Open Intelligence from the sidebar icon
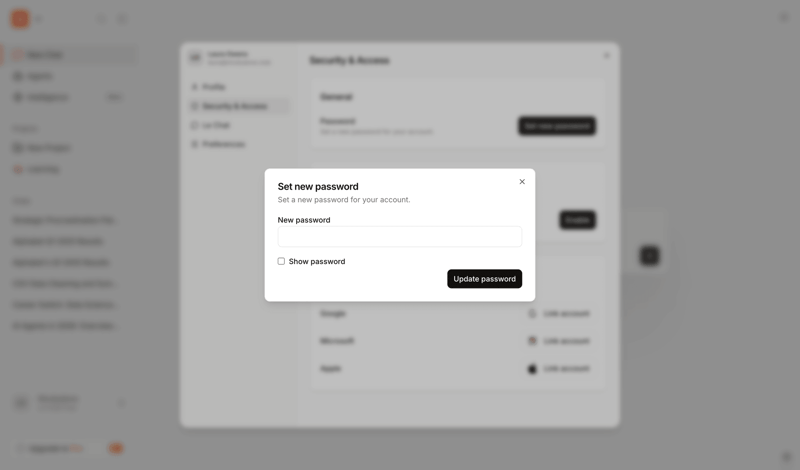This screenshot has width=800, height=470. (x=18, y=97)
